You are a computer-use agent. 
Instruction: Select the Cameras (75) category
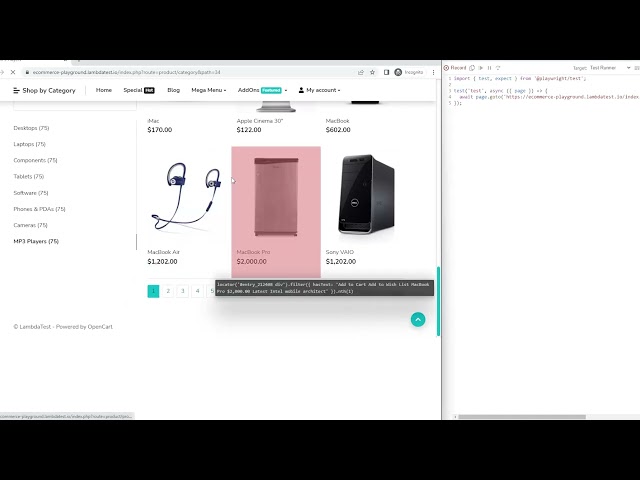(x=30, y=225)
